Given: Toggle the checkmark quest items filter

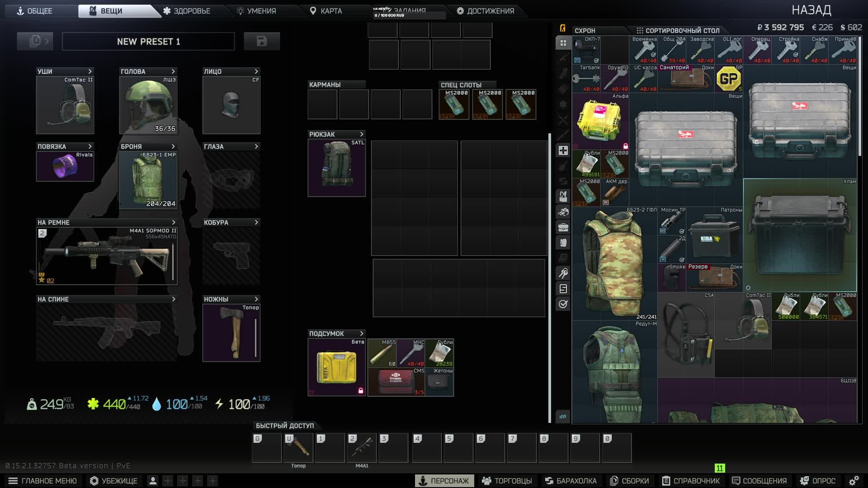Looking at the screenshot, I should (563, 304).
